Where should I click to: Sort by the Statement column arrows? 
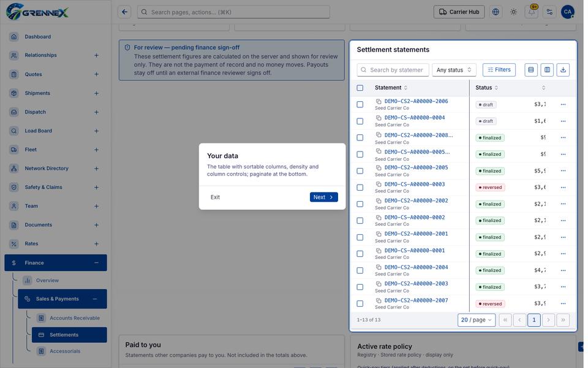pyautogui.click(x=405, y=88)
